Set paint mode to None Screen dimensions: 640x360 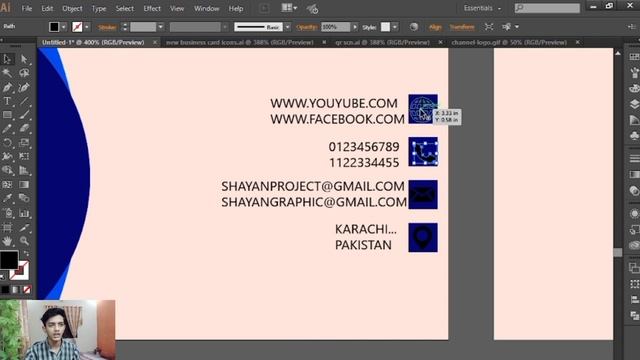27,289
